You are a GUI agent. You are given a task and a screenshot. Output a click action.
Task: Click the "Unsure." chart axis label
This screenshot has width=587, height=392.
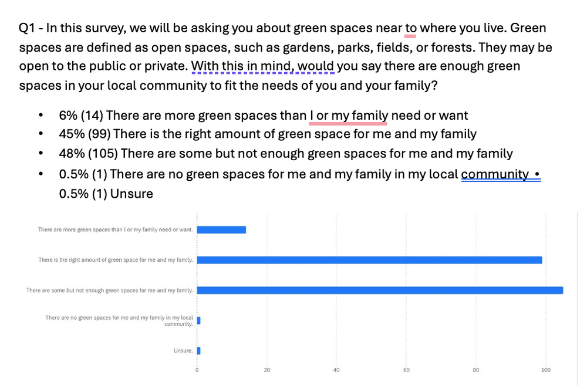pos(183,351)
